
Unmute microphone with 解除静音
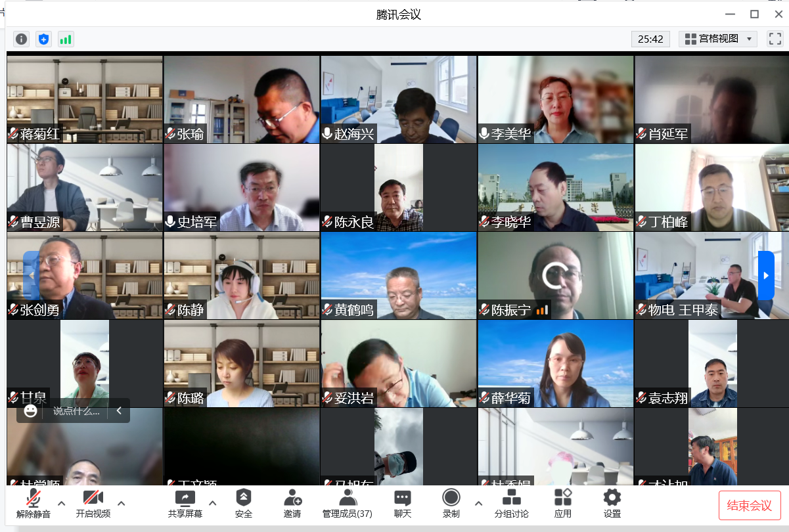point(34,504)
